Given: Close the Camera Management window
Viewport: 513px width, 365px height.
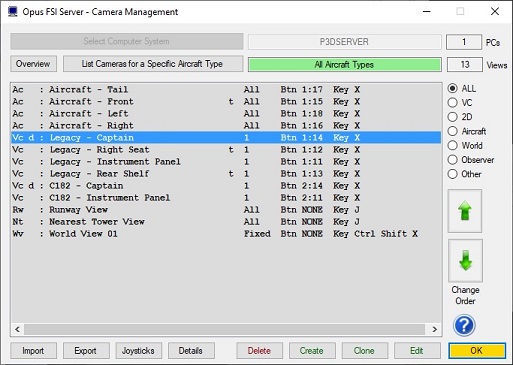Looking at the screenshot, I should point(495,11).
